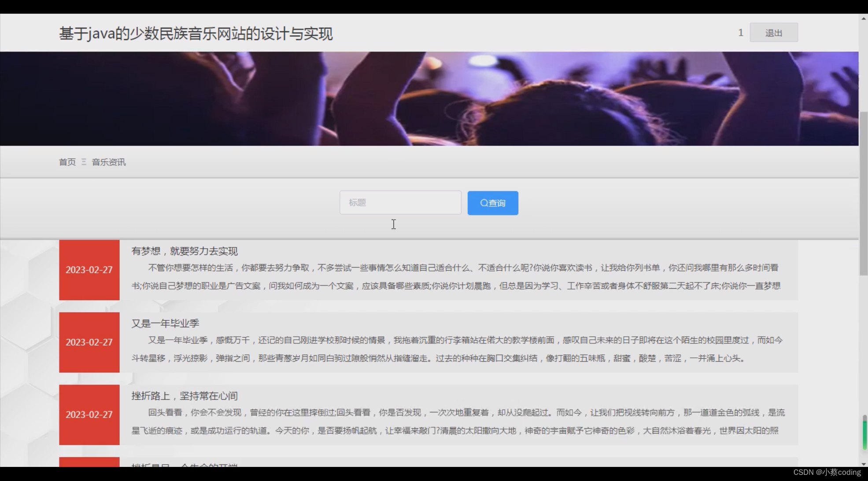Click the page scrollbar down arrow
This screenshot has height=481, width=868.
click(863, 463)
